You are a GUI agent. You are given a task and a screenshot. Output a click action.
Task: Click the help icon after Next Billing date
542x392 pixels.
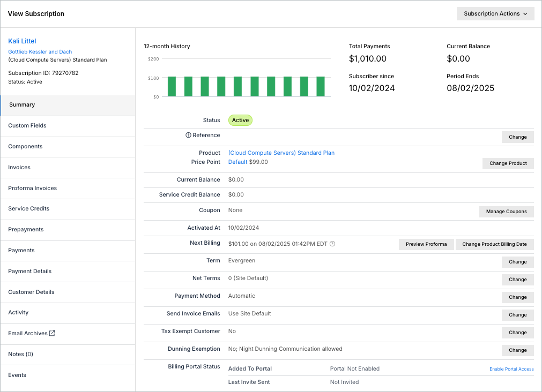point(332,244)
